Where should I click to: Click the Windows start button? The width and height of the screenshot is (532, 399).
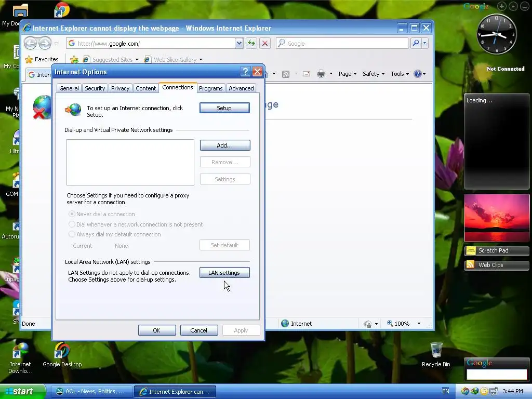pyautogui.click(x=22, y=391)
